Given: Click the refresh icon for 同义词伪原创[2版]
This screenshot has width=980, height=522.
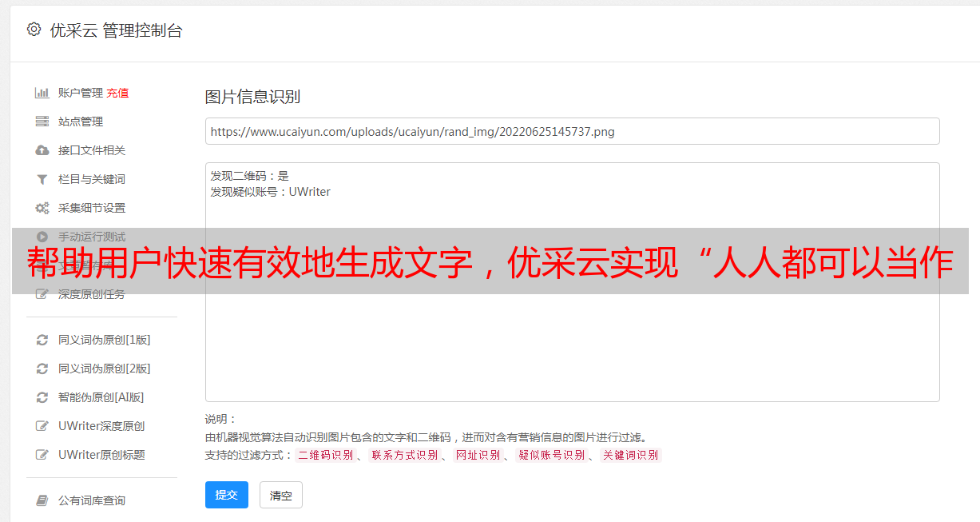Looking at the screenshot, I should click(42, 369).
